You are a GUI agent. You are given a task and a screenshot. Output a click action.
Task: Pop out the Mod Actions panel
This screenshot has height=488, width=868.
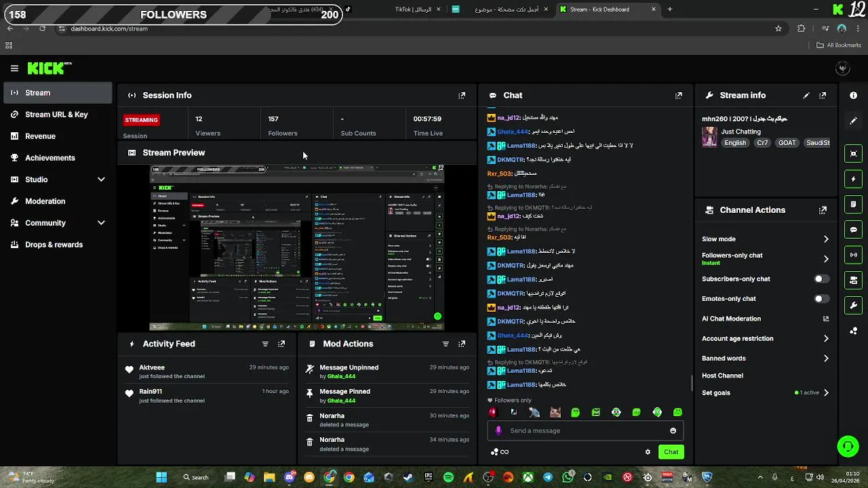pyautogui.click(x=462, y=344)
